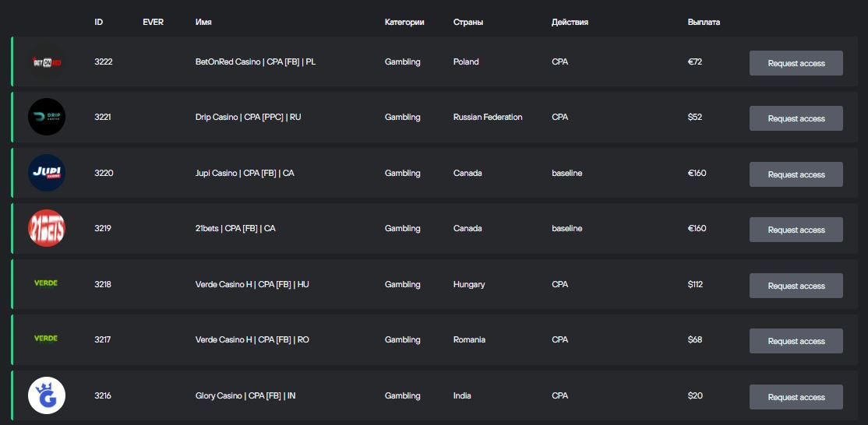Open offer name Glory Casino | CPA [FB] | IN
Image resolution: width=868 pixels, height=425 pixels.
tap(245, 395)
